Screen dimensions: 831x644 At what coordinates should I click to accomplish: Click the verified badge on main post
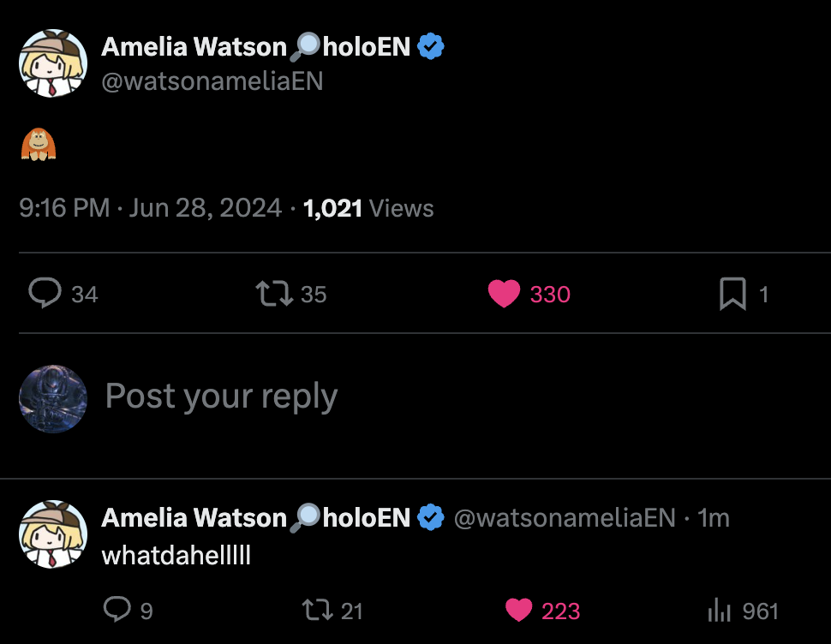pos(431,47)
